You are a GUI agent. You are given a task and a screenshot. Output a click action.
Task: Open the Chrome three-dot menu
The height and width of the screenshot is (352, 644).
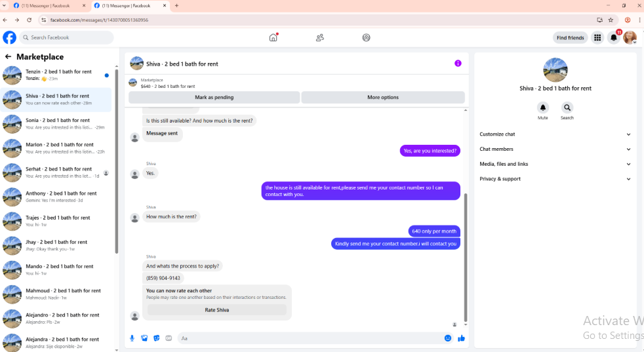(639, 20)
